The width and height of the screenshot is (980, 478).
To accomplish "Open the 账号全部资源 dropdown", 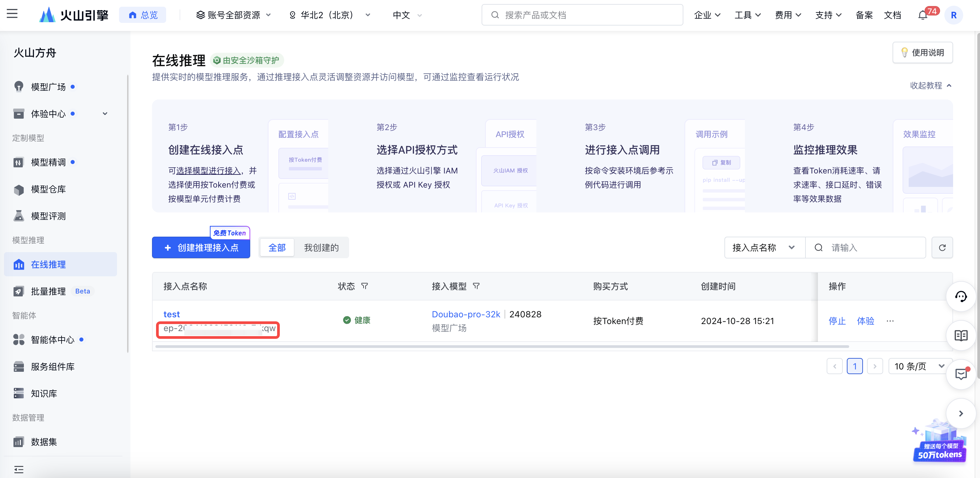I will [x=234, y=15].
